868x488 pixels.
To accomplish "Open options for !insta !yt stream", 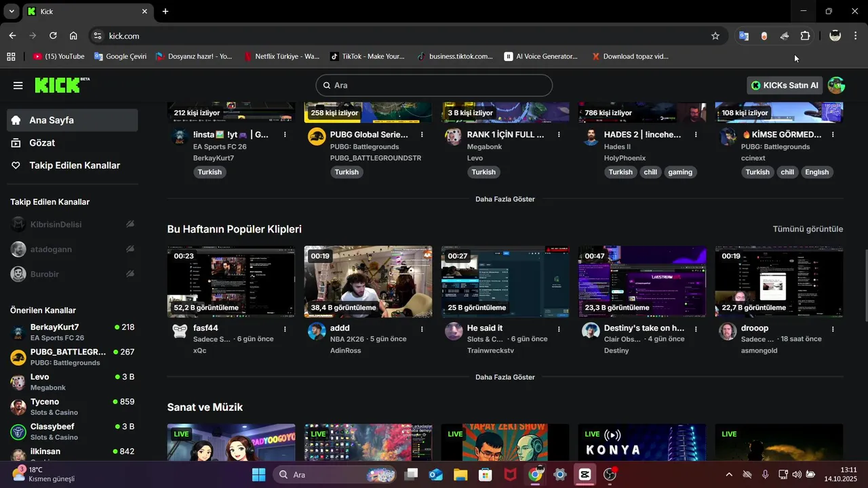I will tap(285, 135).
